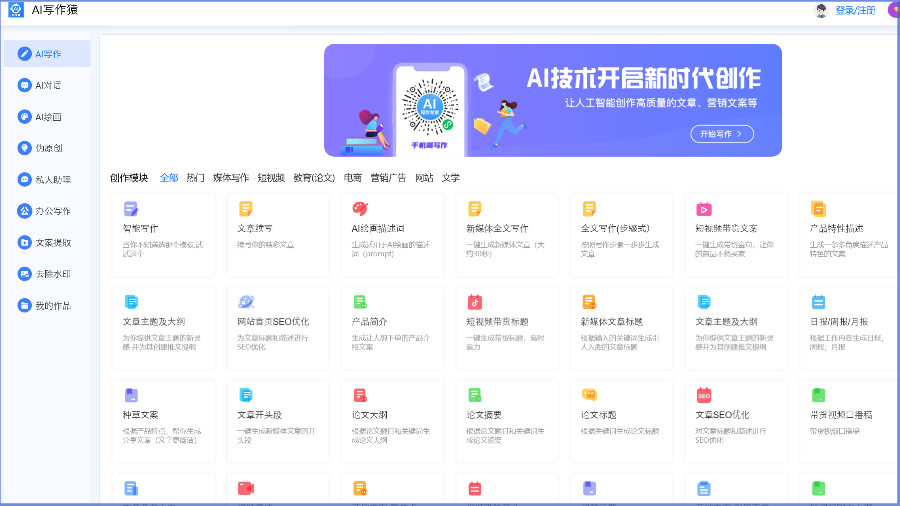The image size is (900, 506).
Task: Open the AI写作 sidebar section
Action: pos(47,53)
